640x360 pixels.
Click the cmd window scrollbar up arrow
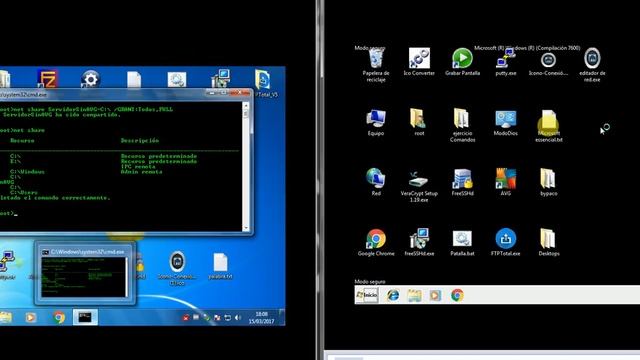(246, 105)
